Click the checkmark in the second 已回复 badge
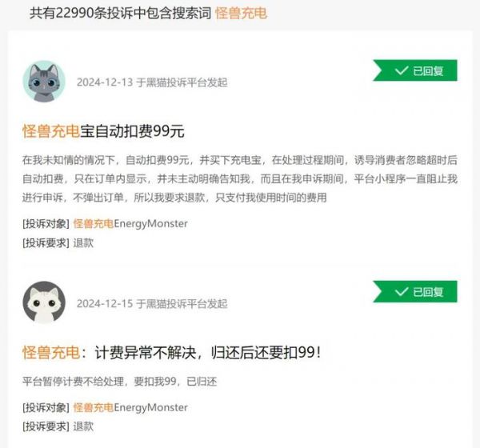Image resolution: width=480 pixels, height=448 pixels. point(401,292)
